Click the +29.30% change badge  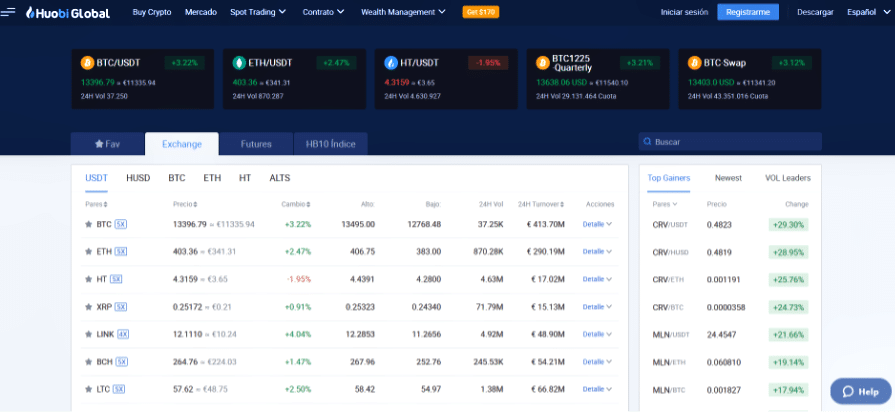[x=788, y=225]
